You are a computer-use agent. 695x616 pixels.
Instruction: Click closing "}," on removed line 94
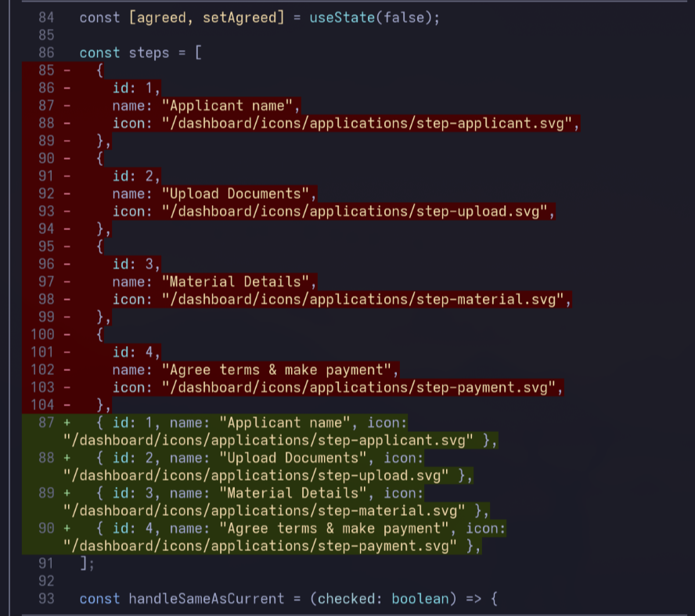(x=104, y=229)
